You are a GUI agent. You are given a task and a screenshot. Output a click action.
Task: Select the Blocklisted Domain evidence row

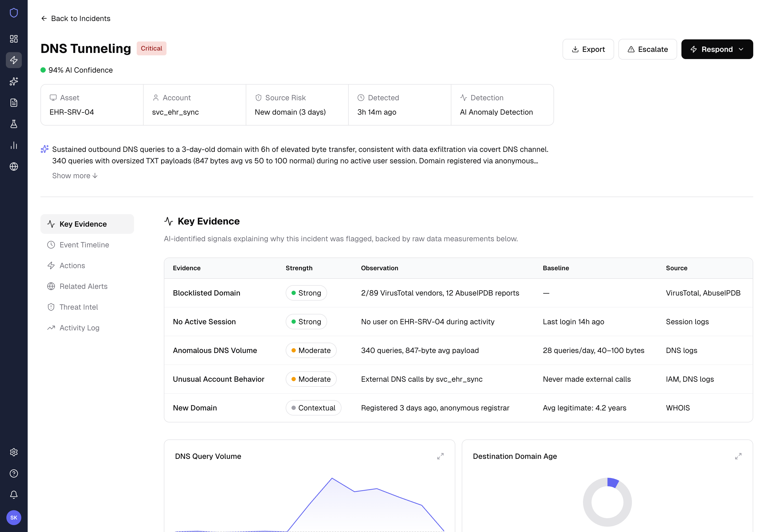[x=458, y=293]
